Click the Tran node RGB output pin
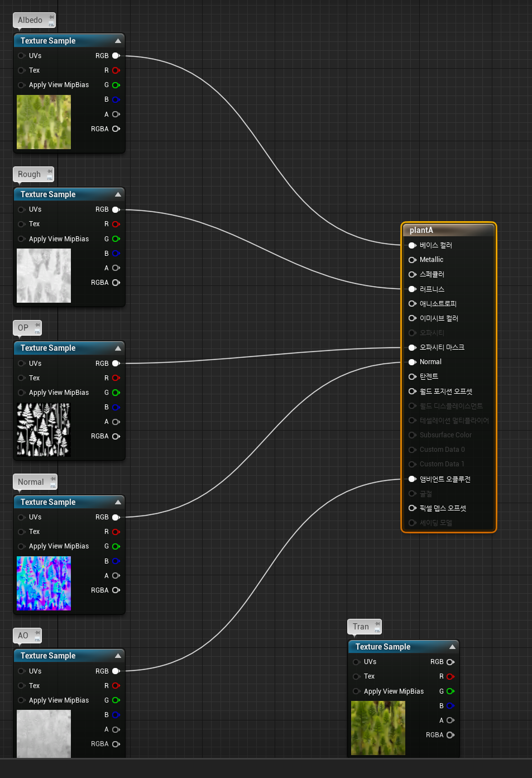This screenshot has width=532, height=778. point(450,662)
